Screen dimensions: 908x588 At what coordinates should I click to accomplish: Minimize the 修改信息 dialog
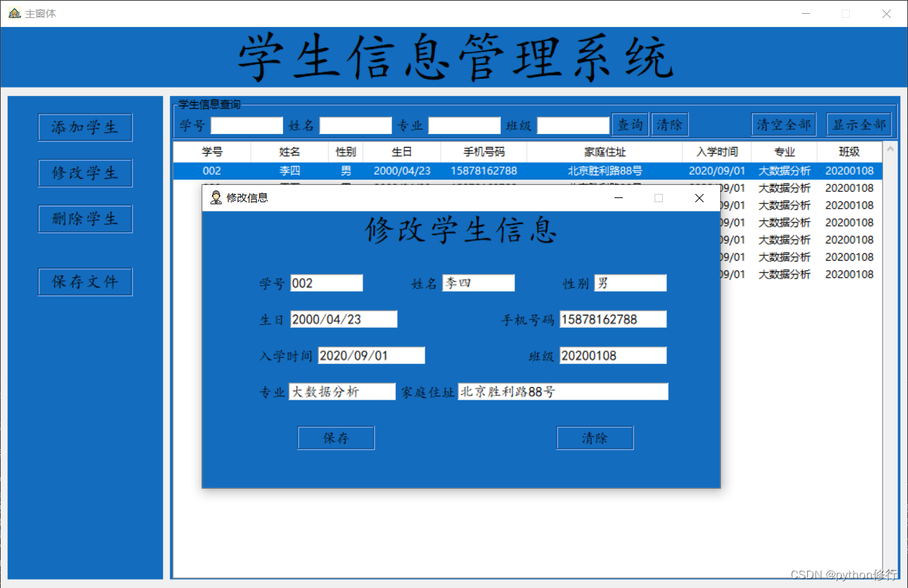point(619,198)
